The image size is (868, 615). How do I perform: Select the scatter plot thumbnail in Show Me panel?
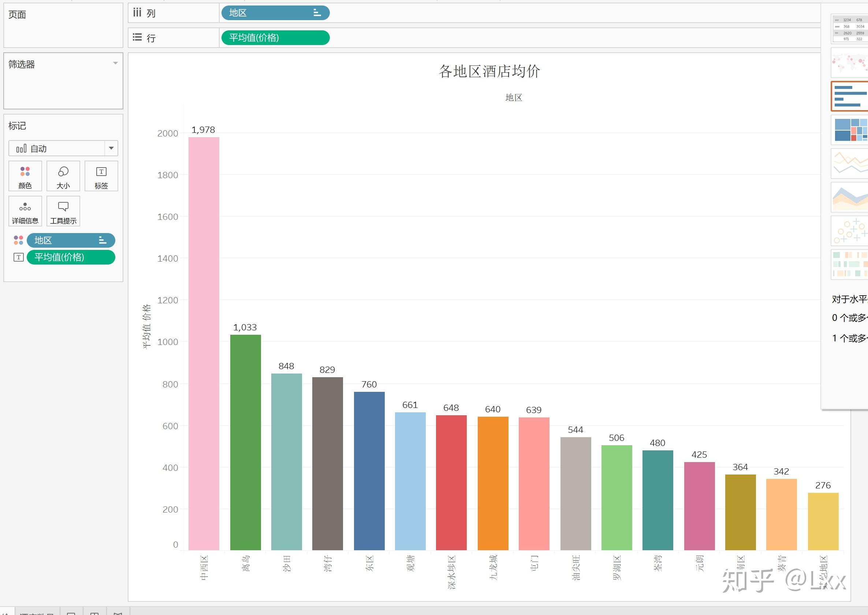850,230
